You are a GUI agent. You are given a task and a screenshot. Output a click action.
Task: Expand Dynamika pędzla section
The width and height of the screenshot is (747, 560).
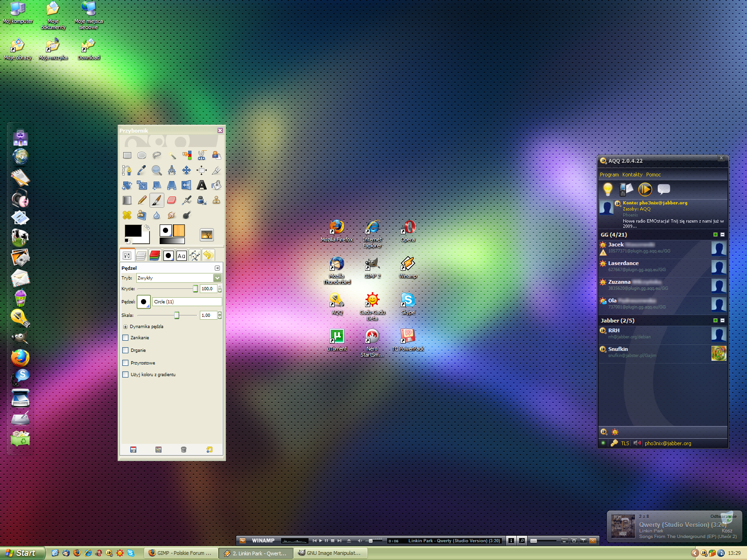point(125,327)
